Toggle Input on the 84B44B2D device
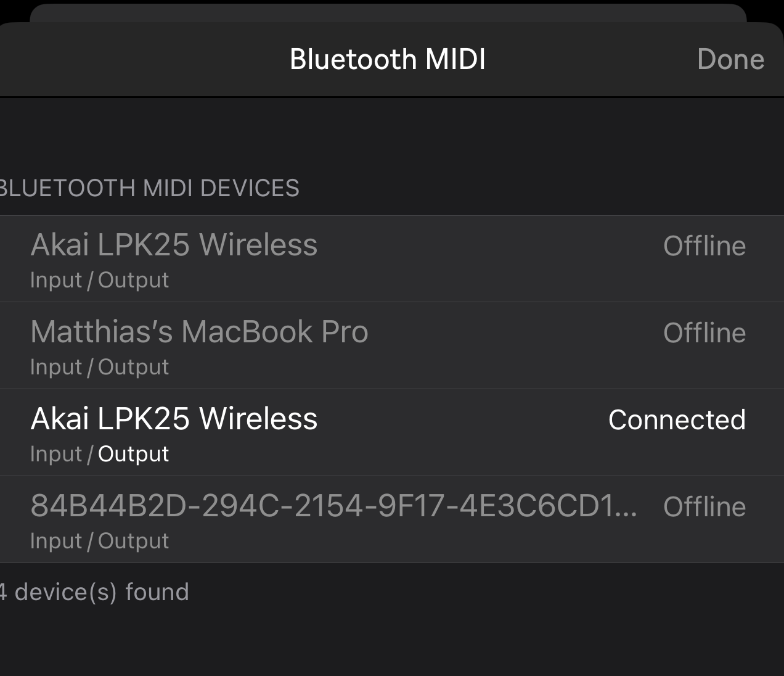The height and width of the screenshot is (676, 784). (x=56, y=540)
